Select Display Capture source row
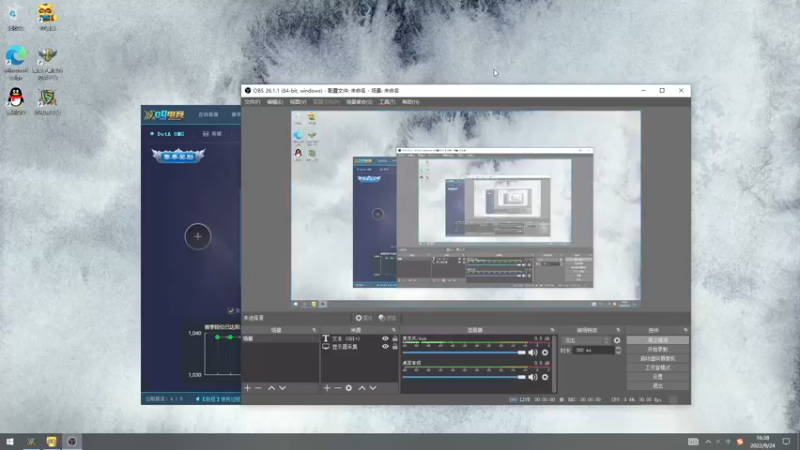The height and width of the screenshot is (450, 800). point(360,346)
